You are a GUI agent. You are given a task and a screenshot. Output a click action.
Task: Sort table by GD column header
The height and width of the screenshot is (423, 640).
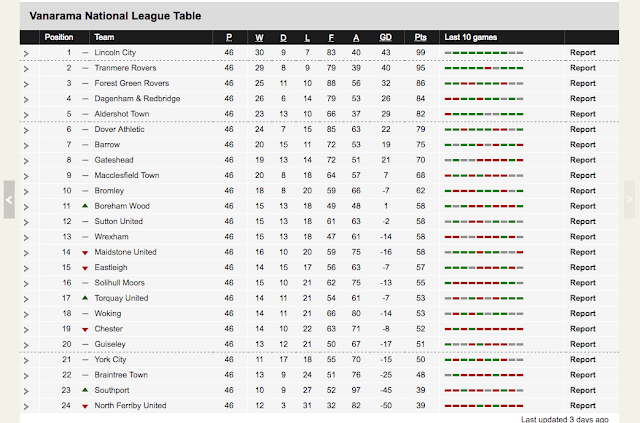(x=385, y=37)
